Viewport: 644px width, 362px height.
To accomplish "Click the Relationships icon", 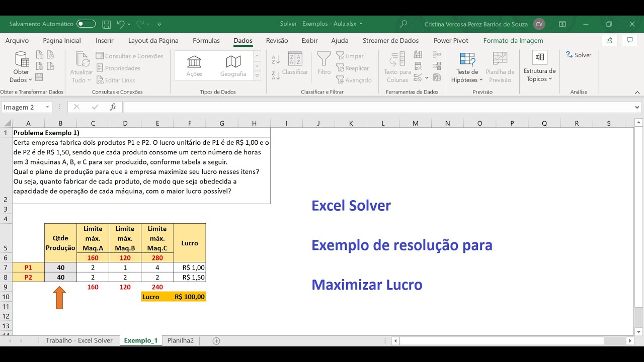I will point(436,66).
